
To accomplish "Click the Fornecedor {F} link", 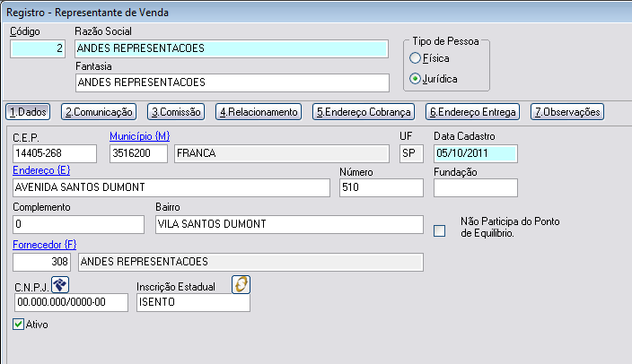I will point(44,245).
